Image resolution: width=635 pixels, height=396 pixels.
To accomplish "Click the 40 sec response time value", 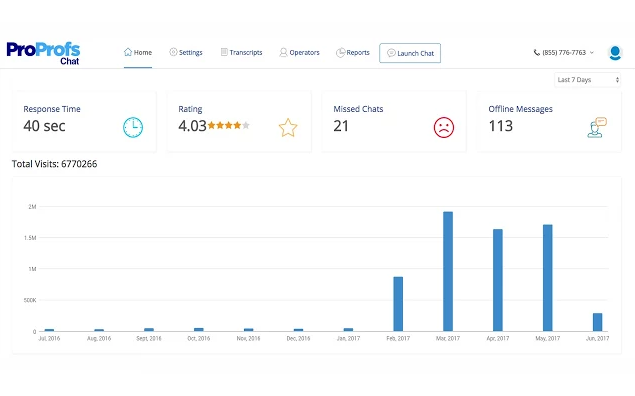I will click(x=44, y=126).
